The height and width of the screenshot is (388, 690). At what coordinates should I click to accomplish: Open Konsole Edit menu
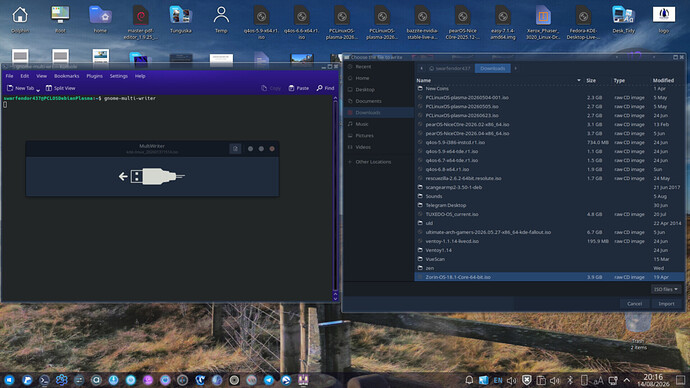(25, 76)
